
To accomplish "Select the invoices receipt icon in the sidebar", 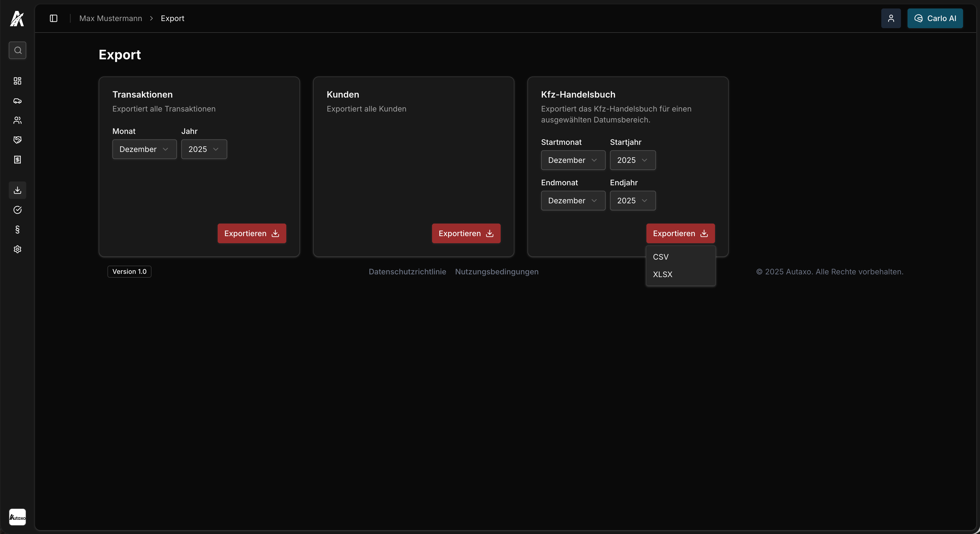I will pyautogui.click(x=17, y=159).
